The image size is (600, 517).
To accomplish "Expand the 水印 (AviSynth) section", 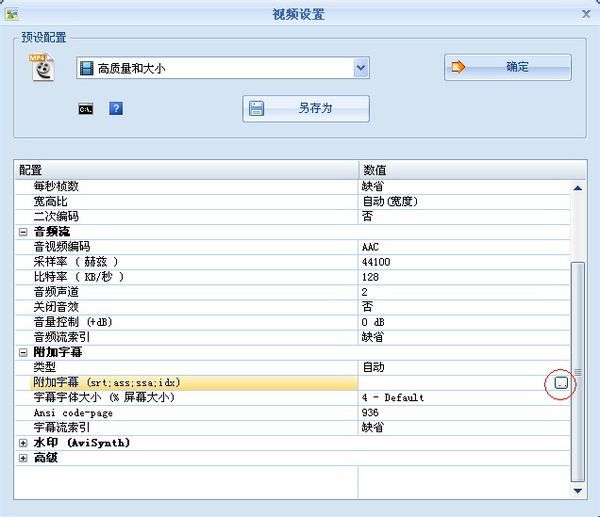I will pos(23,443).
